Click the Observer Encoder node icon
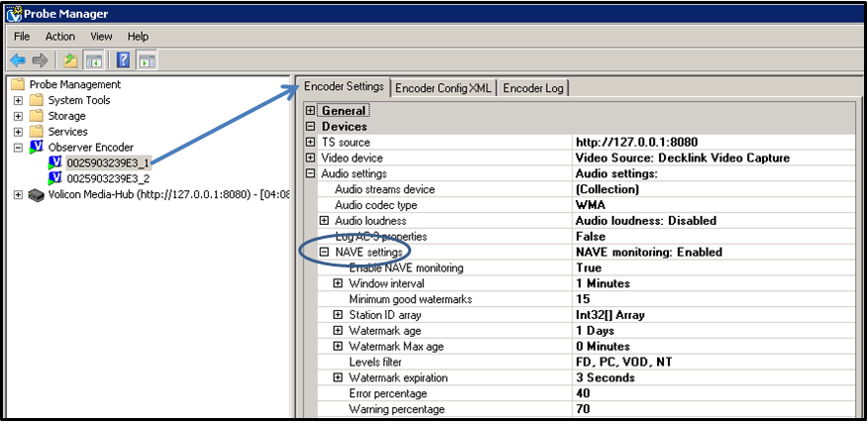This screenshot has width=868, height=424. coord(37,148)
